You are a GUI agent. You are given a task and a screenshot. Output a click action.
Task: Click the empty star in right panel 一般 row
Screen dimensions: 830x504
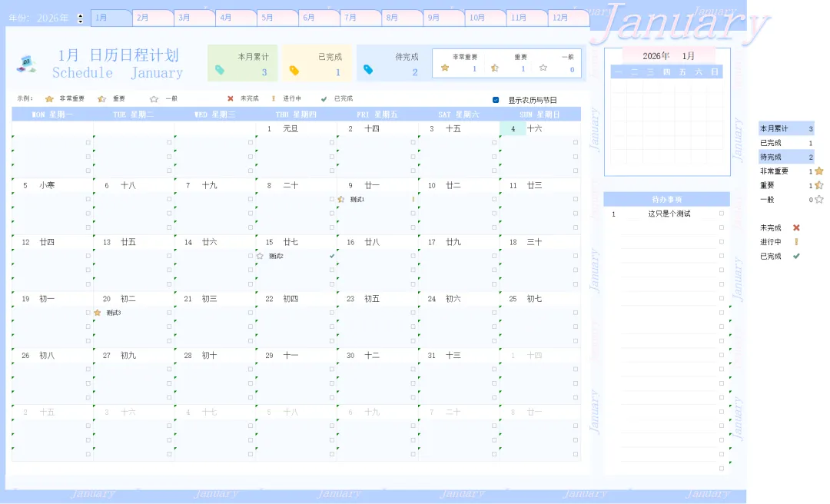819,200
